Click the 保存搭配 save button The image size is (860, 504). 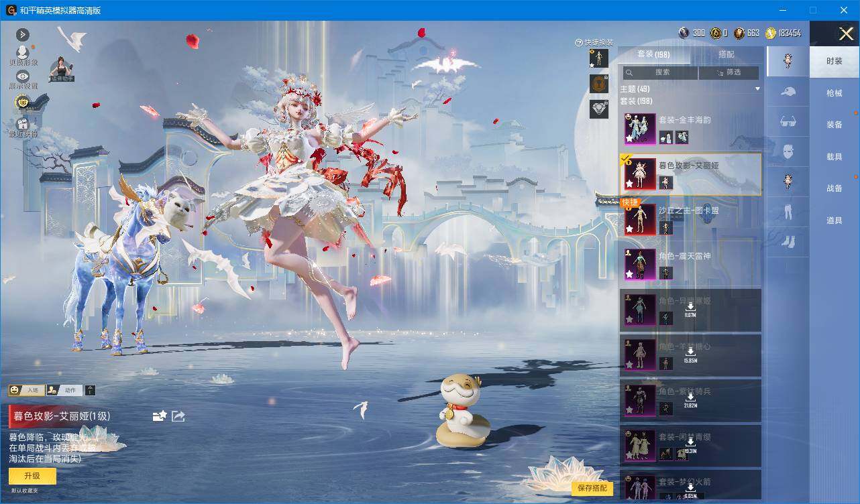click(592, 488)
